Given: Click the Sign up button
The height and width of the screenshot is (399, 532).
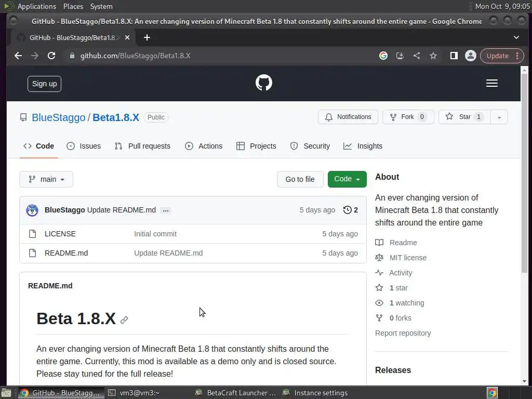Looking at the screenshot, I should coord(45,84).
